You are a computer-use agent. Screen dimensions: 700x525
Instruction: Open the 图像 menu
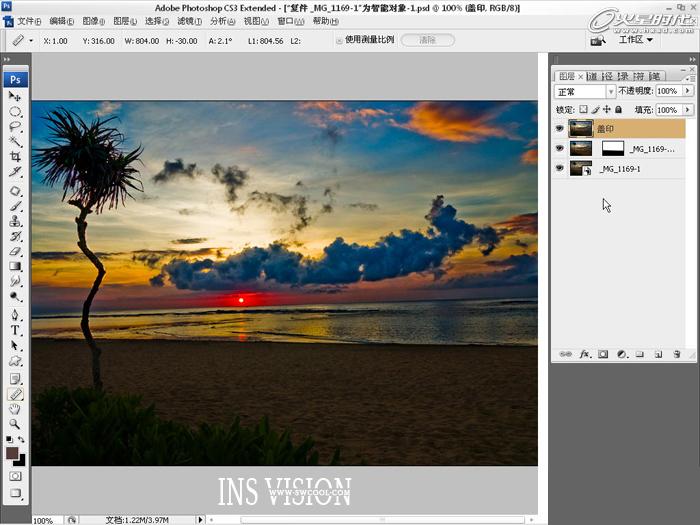(93, 21)
